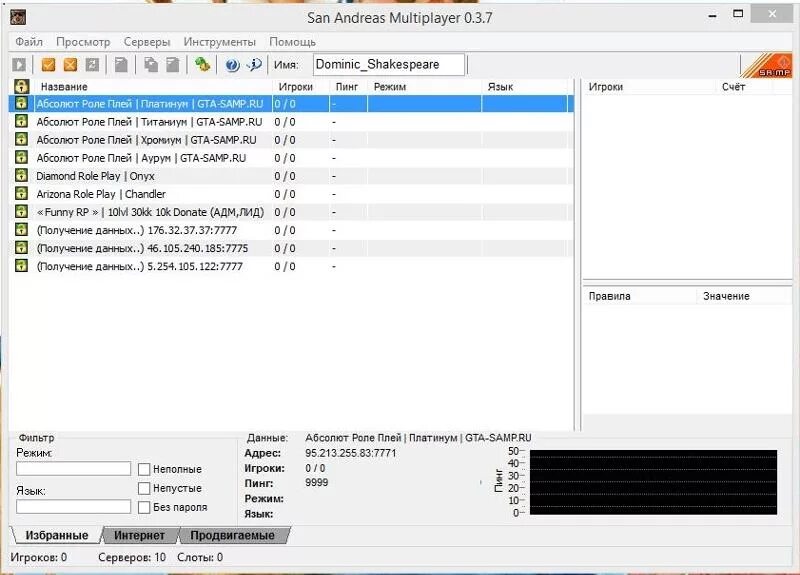This screenshot has height=575, width=800.
Task: Switch to the Избранные tab
Action: 57,535
